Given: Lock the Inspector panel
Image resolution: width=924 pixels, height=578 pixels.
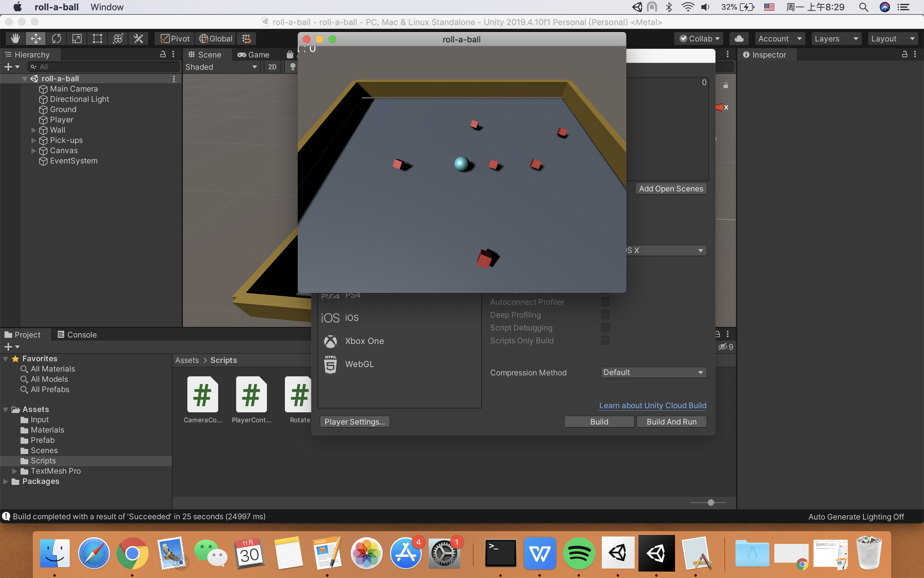Looking at the screenshot, I should [904, 54].
